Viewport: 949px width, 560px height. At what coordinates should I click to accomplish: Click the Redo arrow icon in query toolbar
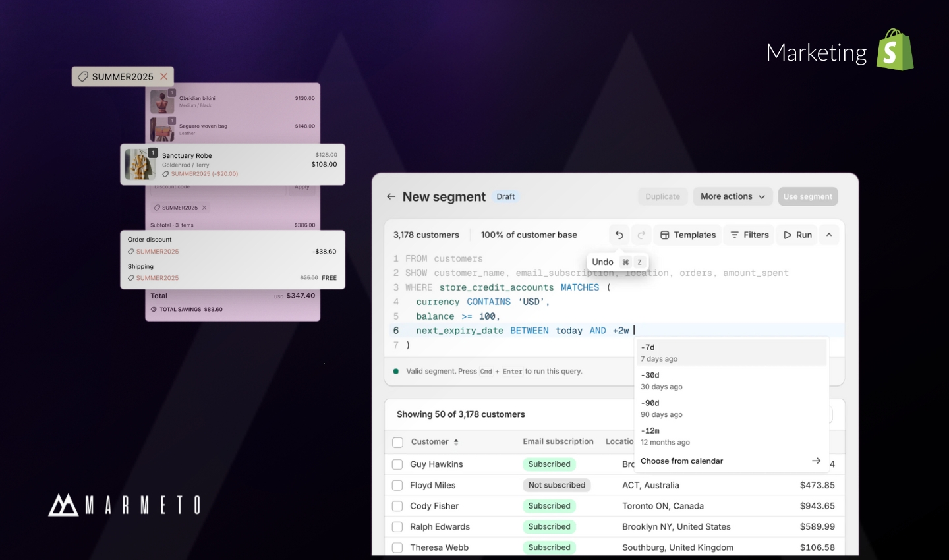click(641, 235)
